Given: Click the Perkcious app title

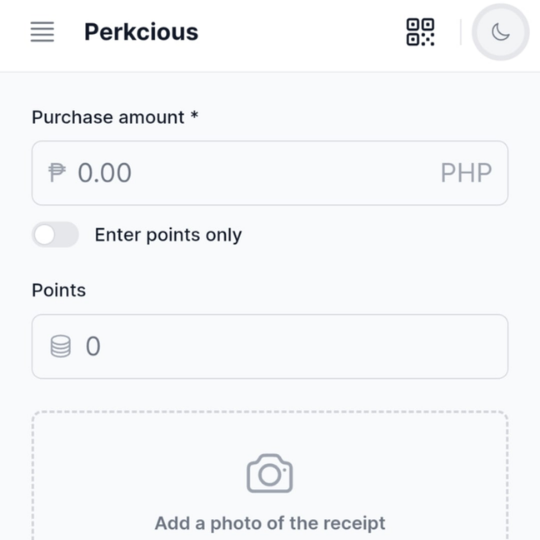Looking at the screenshot, I should pos(141,32).
